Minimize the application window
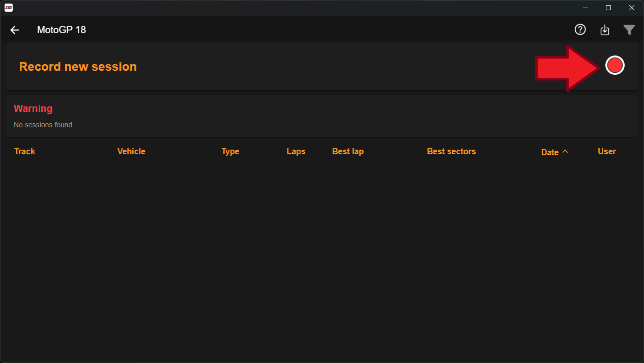Screen dimensions: 644x363 click(584, 8)
